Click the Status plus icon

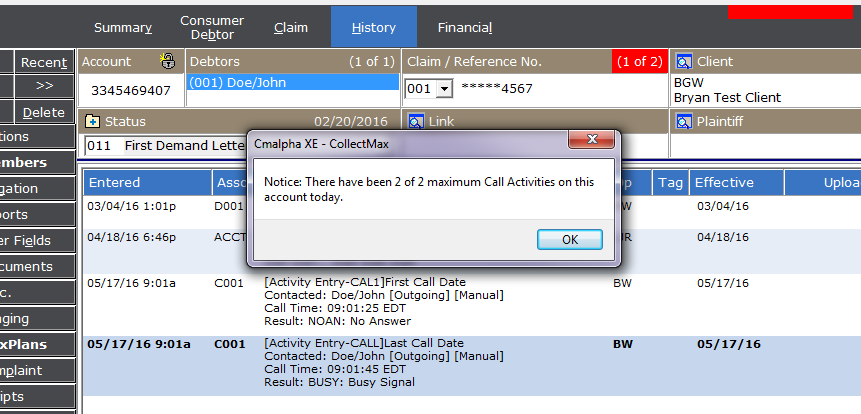[x=92, y=121]
